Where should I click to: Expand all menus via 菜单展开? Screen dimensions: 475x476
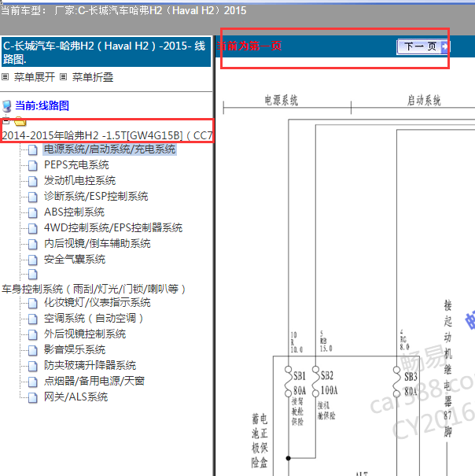35,77
